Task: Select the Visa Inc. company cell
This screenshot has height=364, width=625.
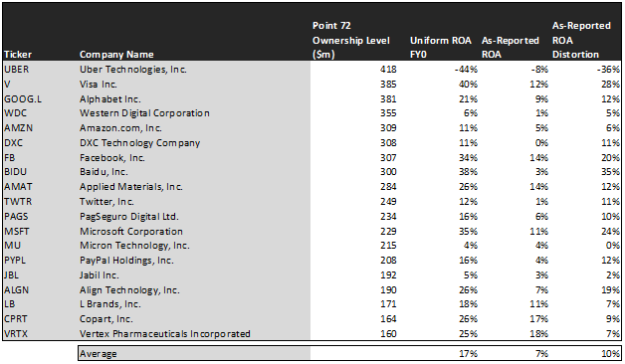Action: [99, 85]
